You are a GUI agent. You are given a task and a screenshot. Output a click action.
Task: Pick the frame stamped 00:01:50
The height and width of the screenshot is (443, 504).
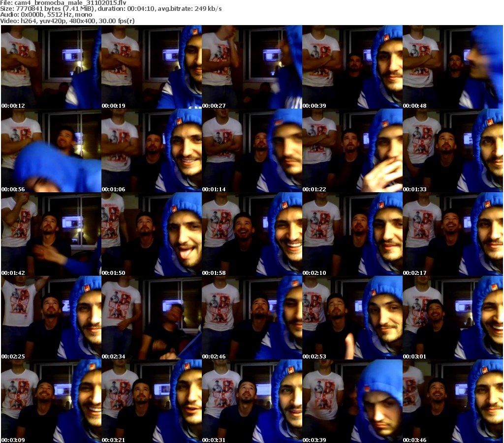152,234
